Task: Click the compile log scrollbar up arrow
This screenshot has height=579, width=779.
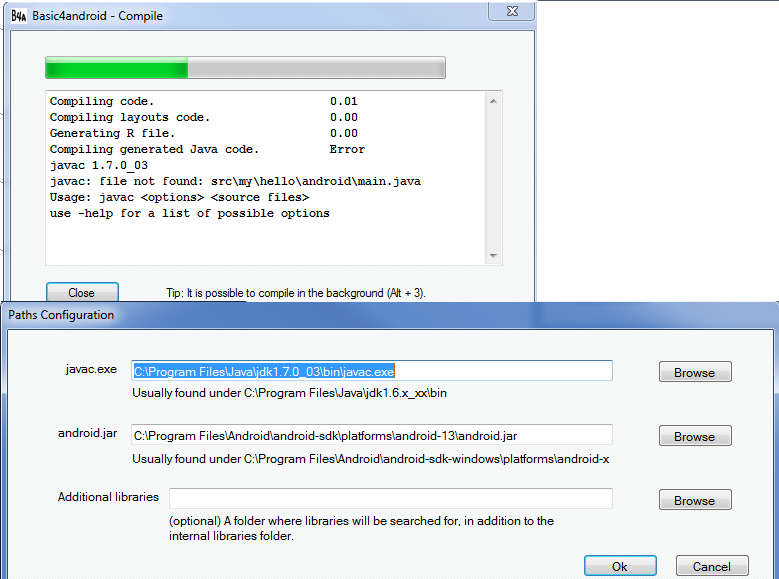Action: [x=493, y=101]
